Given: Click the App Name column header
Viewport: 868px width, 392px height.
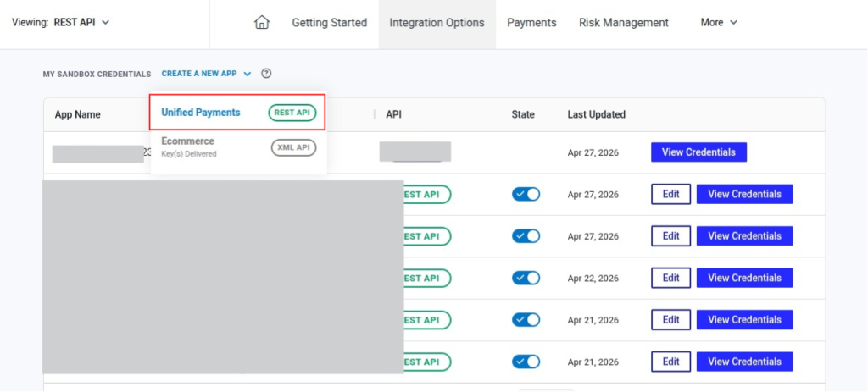Looking at the screenshot, I should click(x=77, y=114).
